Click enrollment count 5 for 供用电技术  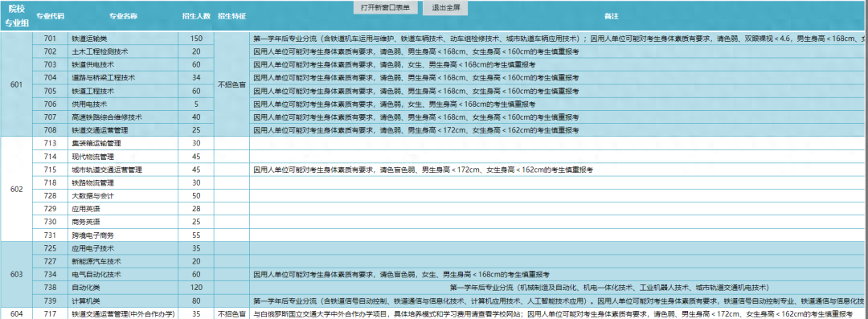click(197, 104)
